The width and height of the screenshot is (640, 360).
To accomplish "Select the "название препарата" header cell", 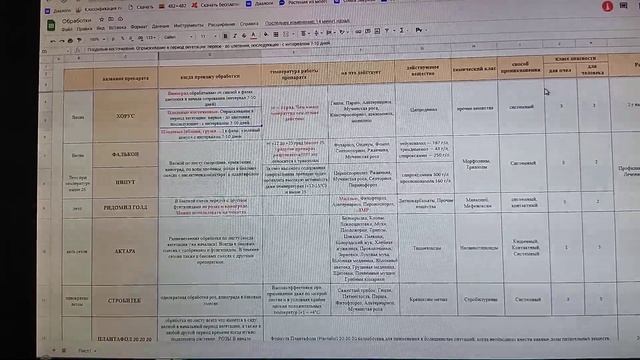I will [x=125, y=78].
